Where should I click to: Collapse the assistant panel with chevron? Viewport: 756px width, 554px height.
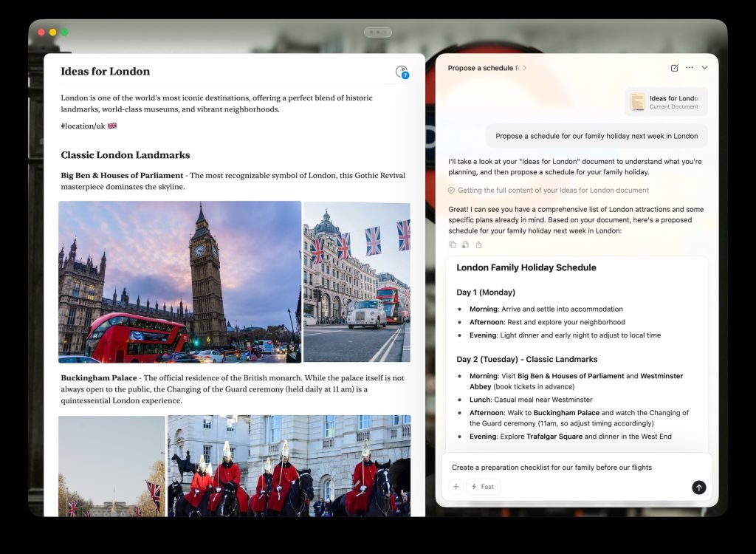point(704,68)
